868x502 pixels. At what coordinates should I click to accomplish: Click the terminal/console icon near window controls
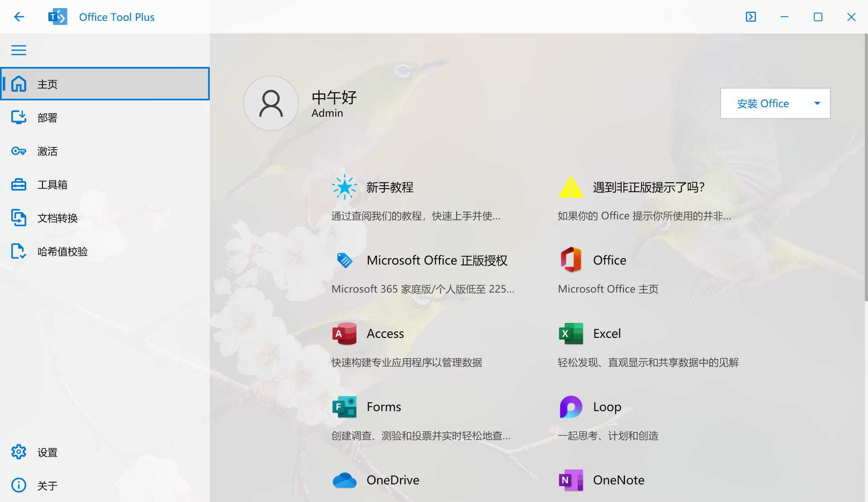pos(750,17)
